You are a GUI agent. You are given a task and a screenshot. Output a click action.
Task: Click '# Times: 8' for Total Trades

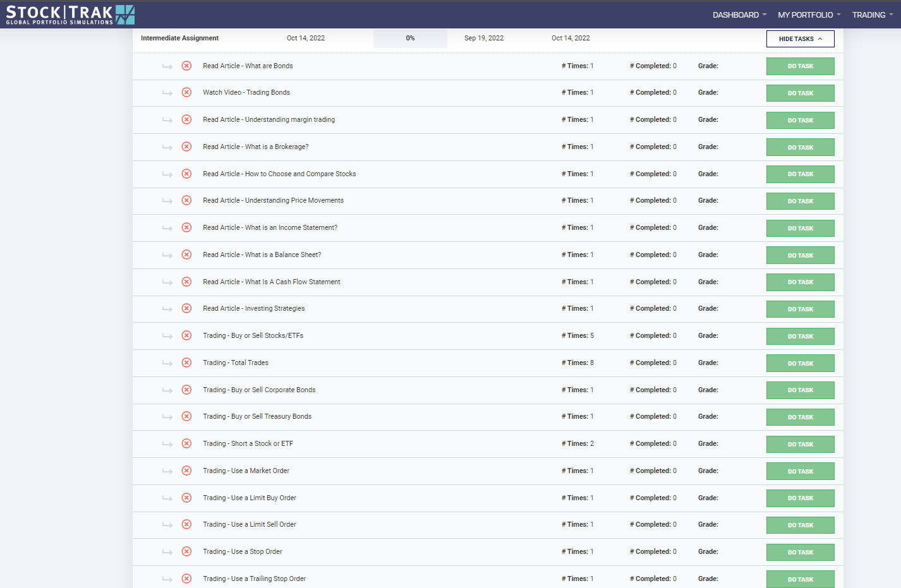click(577, 363)
